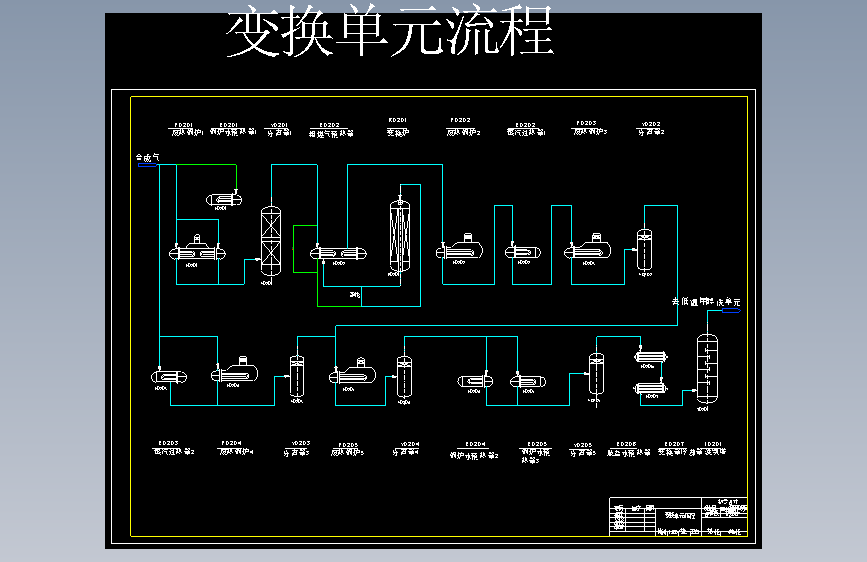The image size is (867, 562).
Task: Click the drawing title 变换单元流程
Action: coord(390,31)
